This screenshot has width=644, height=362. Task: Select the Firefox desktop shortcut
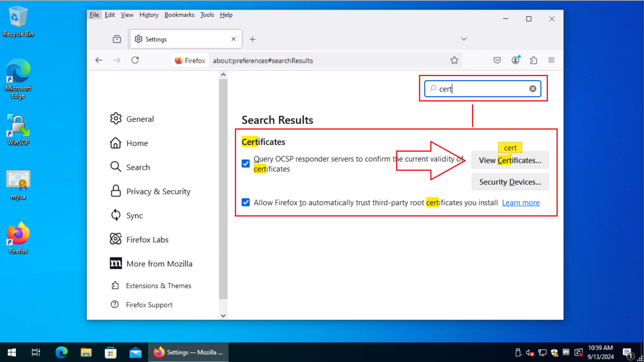18,238
